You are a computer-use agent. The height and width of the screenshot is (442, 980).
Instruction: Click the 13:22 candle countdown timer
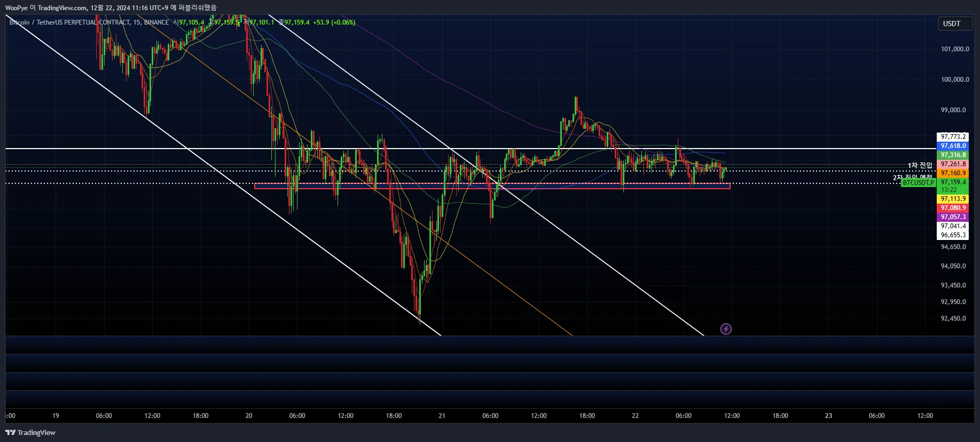949,190
